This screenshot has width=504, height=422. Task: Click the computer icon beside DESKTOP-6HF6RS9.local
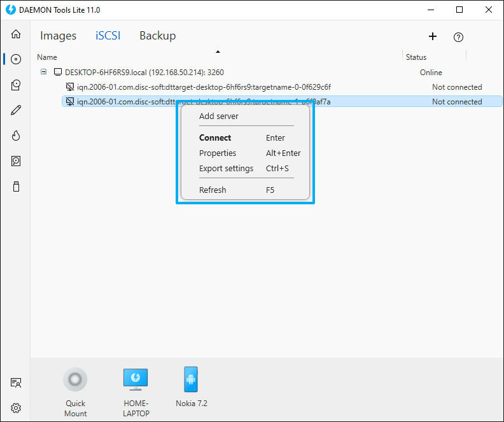[x=58, y=72]
